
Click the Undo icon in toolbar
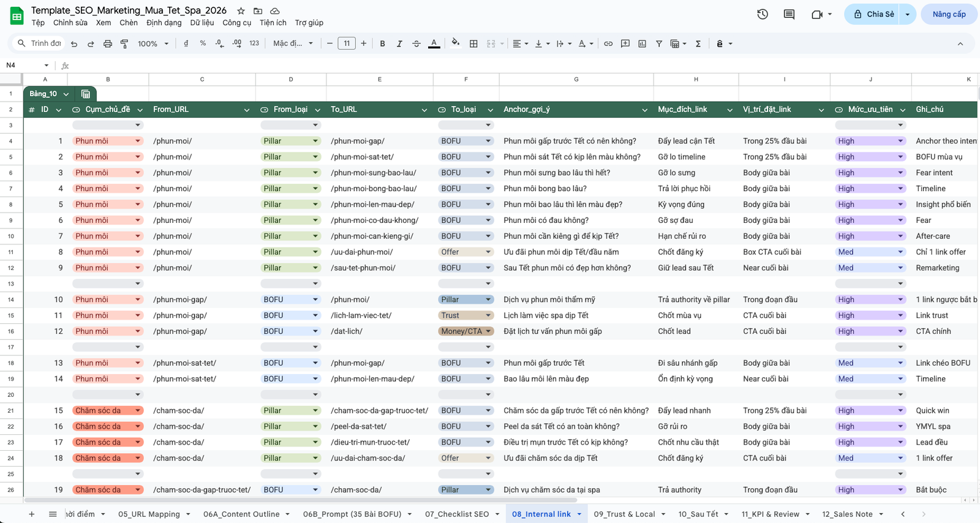click(74, 43)
